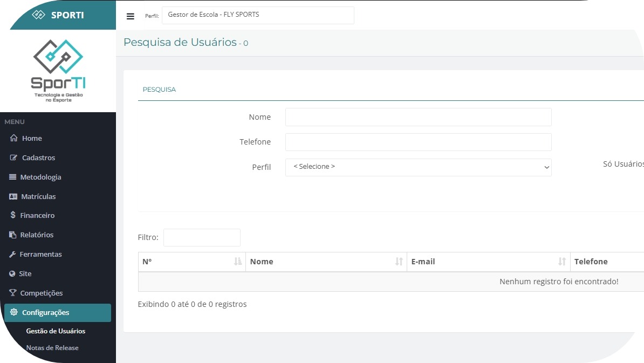Open the Matrículas menu item

click(38, 196)
